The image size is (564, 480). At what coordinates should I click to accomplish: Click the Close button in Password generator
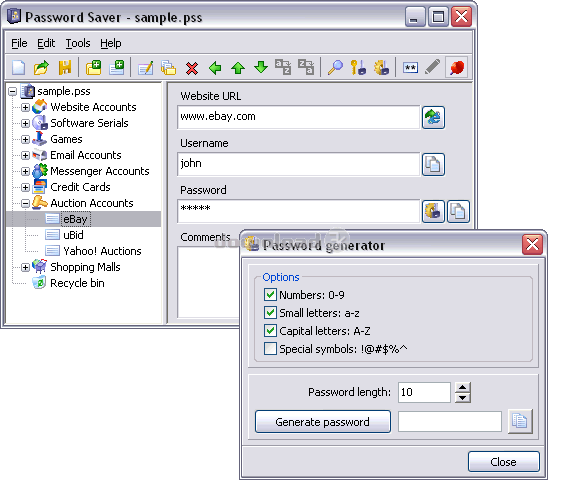[504, 462]
